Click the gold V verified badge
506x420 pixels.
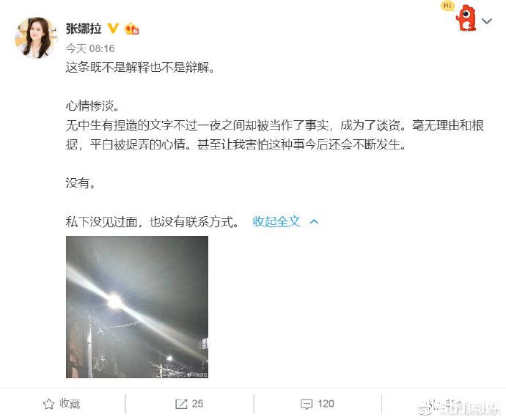pyautogui.click(x=113, y=29)
